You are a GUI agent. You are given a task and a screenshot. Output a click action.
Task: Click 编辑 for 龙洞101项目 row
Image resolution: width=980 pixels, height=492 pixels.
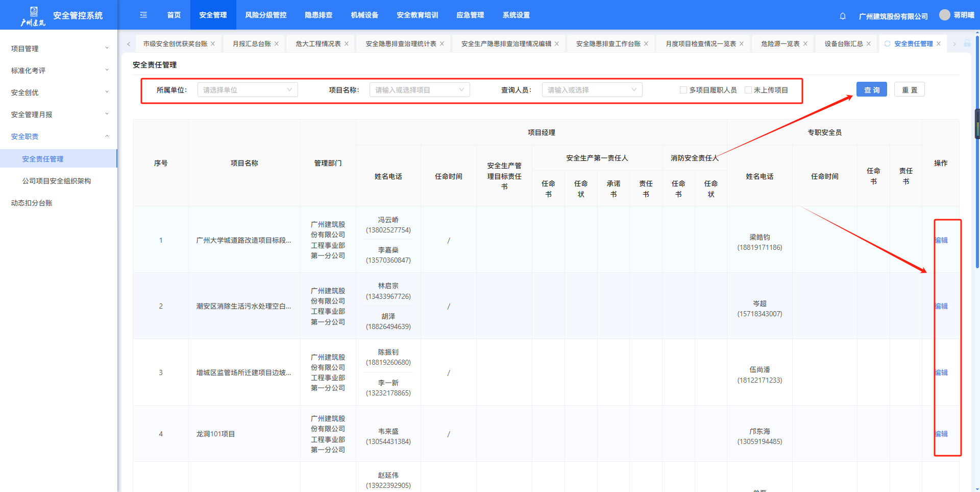pyautogui.click(x=941, y=434)
